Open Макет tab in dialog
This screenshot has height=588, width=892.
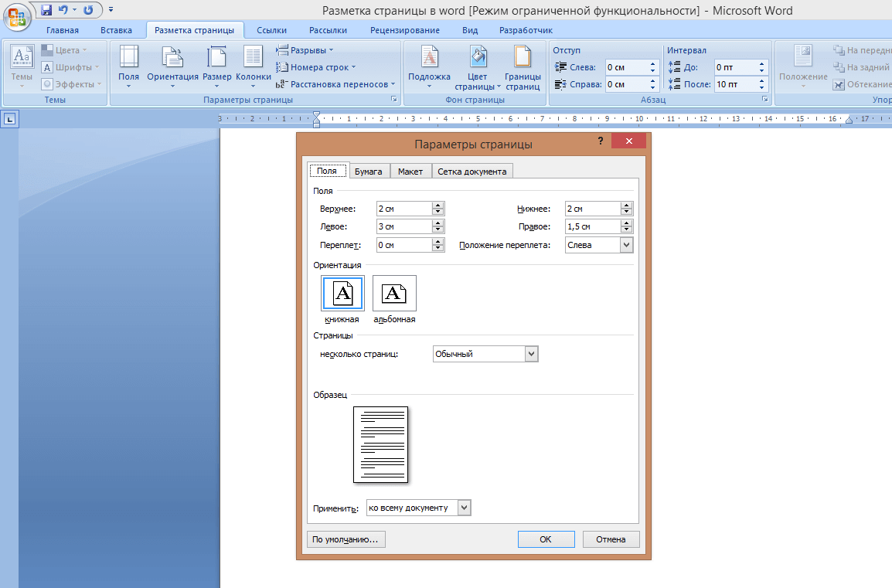coord(410,172)
